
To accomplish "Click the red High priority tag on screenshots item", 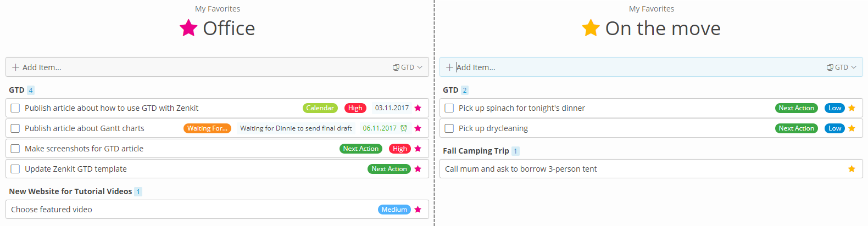I will click(x=400, y=149).
